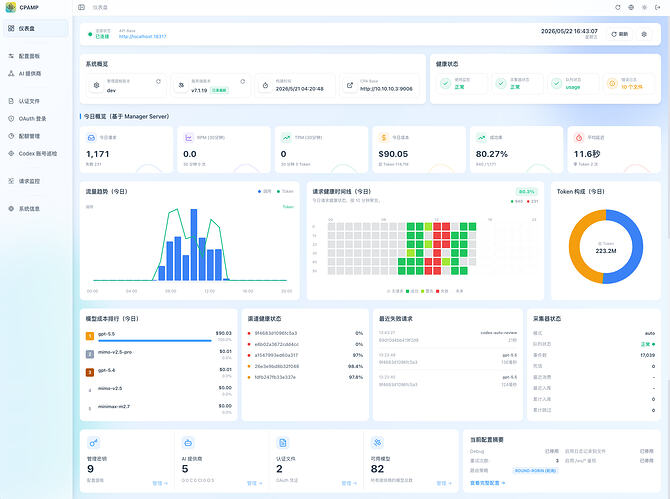Click the top-bar refresh icon
This screenshot has height=499, width=670.
coord(617,7)
